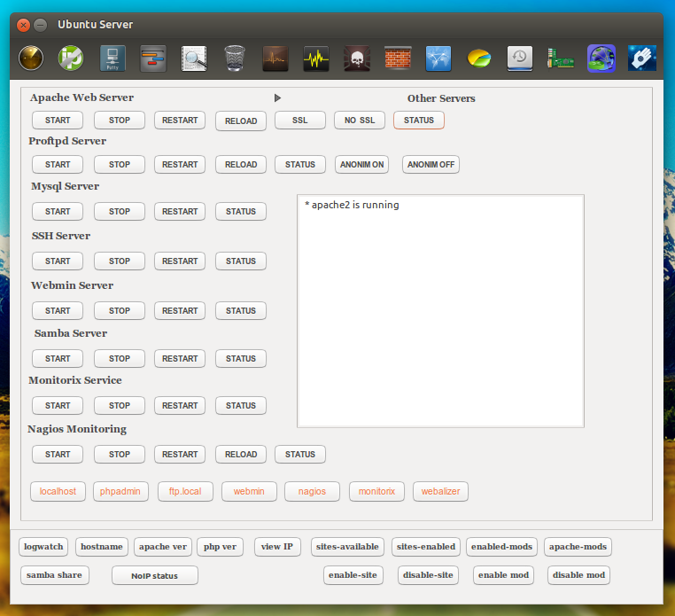The width and height of the screenshot is (675, 616).
Task: Open webalizer link button
Action: (x=440, y=492)
